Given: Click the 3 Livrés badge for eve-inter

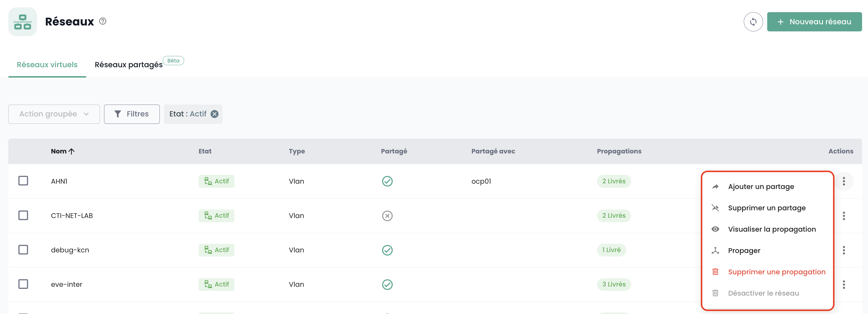Looking at the screenshot, I should [x=614, y=284].
